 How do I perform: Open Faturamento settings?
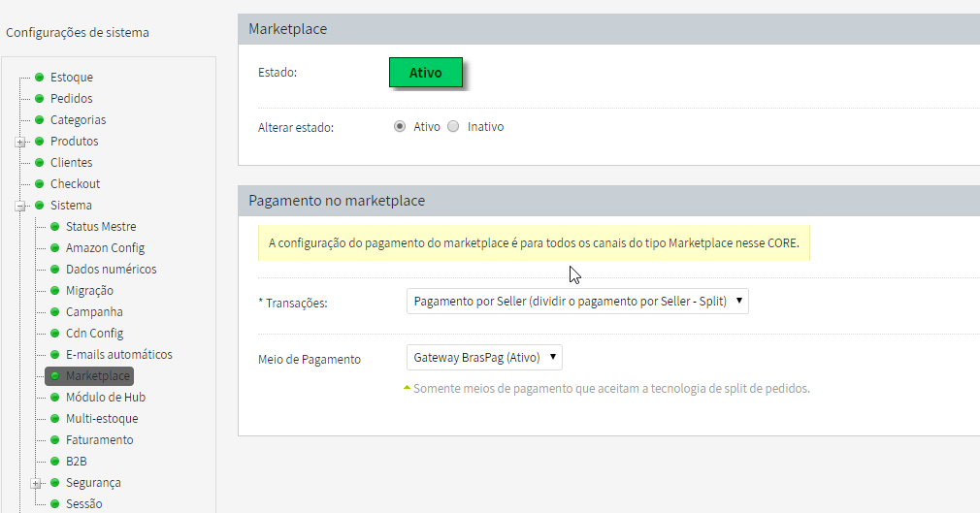tap(99, 440)
